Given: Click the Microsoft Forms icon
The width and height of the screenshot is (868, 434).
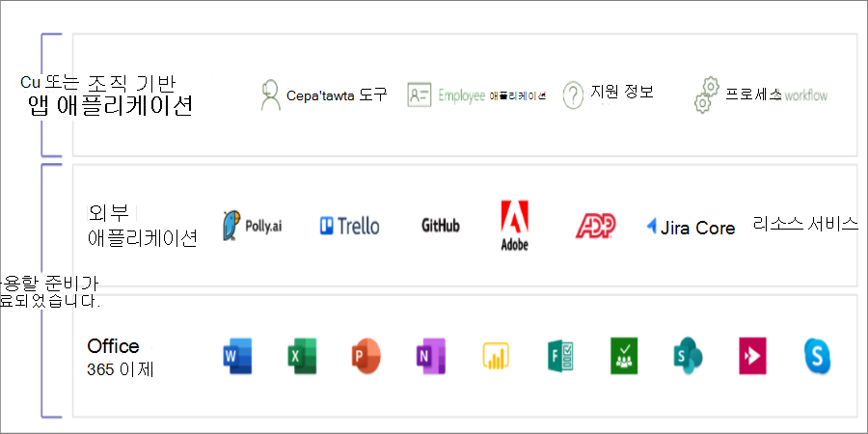Looking at the screenshot, I should 560,356.
